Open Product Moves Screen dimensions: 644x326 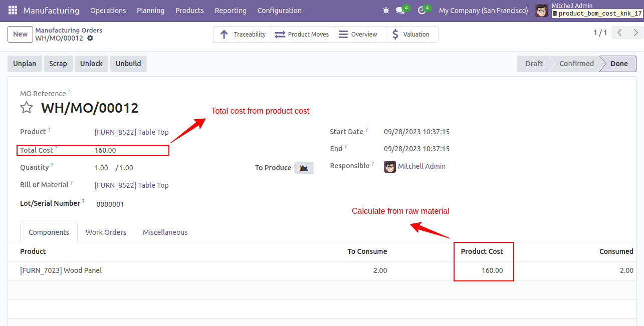point(302,35)
